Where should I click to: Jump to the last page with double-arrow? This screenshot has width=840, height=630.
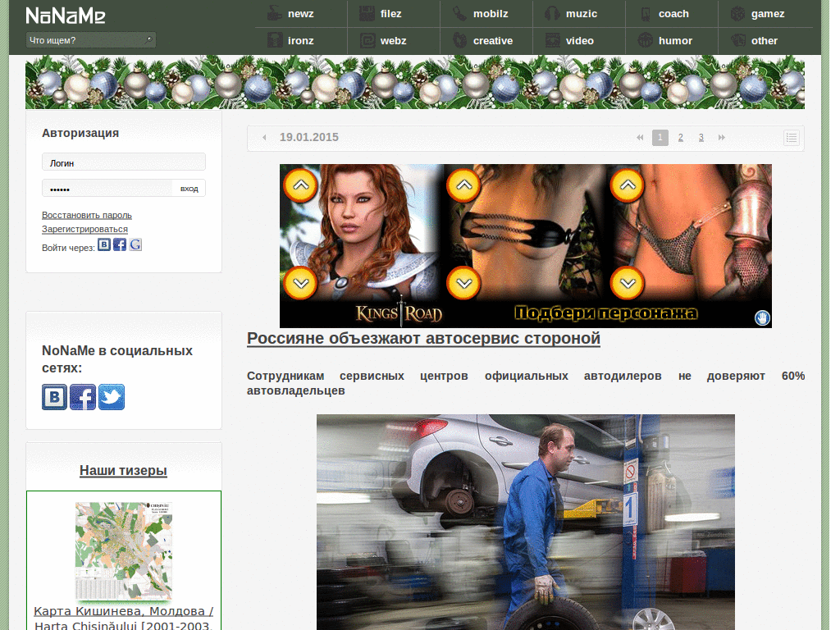click(722, 138)
